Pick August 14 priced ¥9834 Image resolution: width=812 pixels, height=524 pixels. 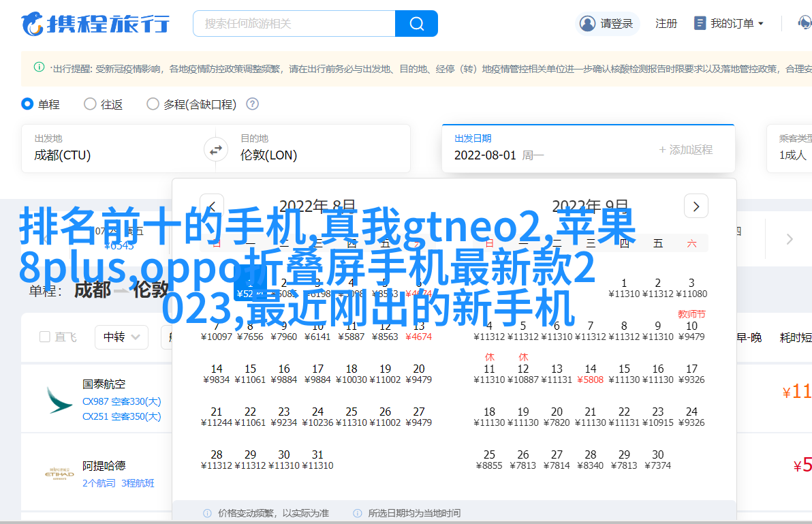(x=217, y=374)
